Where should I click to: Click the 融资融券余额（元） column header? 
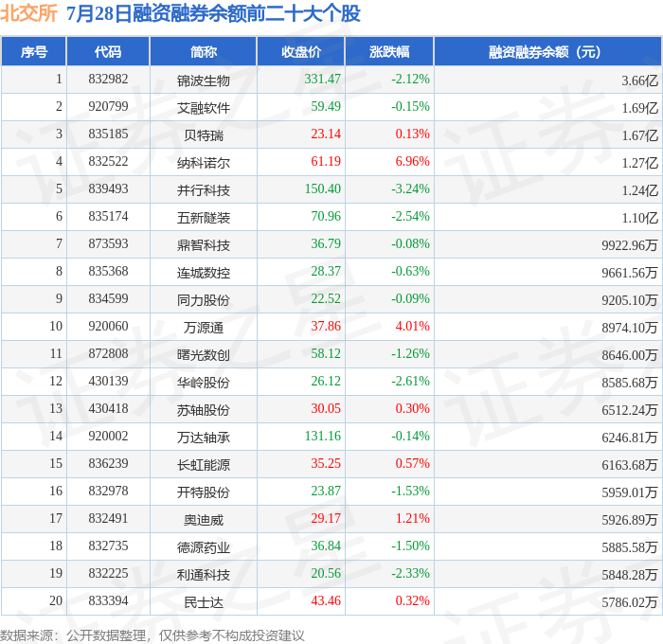[547, 51]
